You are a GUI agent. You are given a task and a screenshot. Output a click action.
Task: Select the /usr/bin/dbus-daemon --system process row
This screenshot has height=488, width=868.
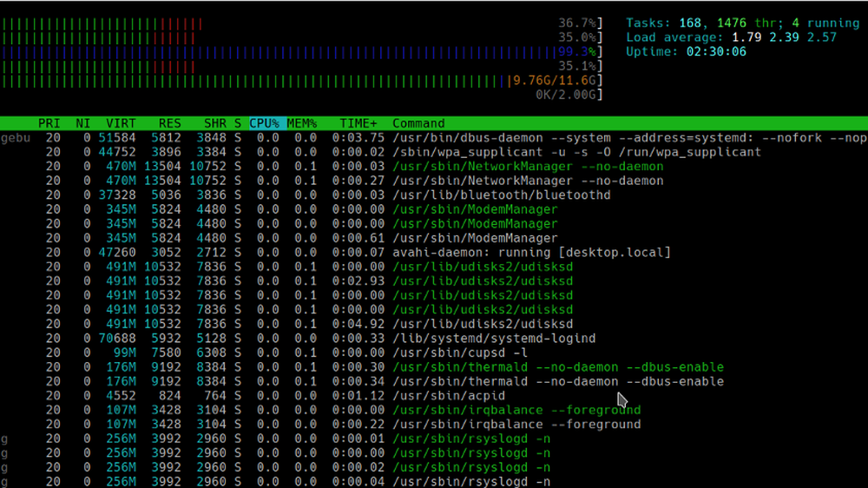434,138
